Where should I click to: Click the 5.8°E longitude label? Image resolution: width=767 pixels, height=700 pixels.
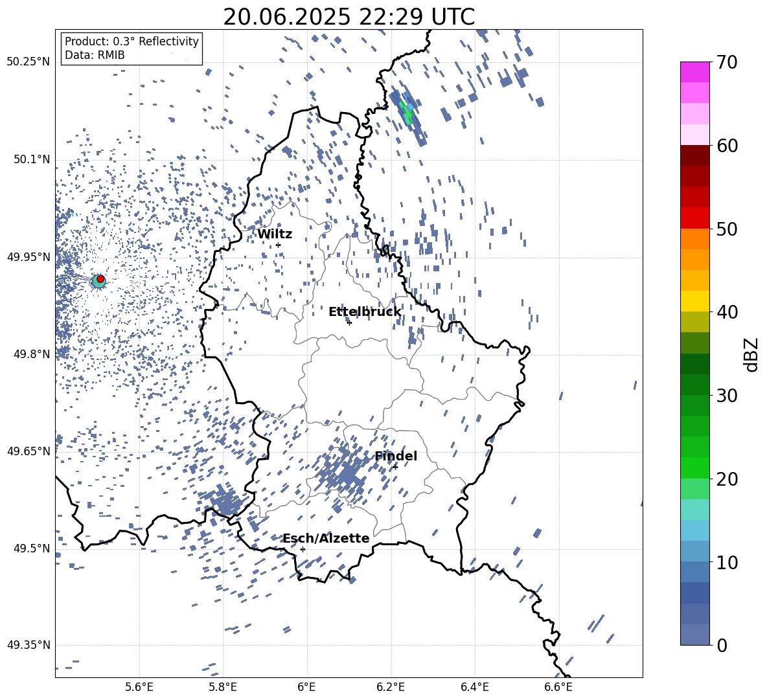(223, 687)
